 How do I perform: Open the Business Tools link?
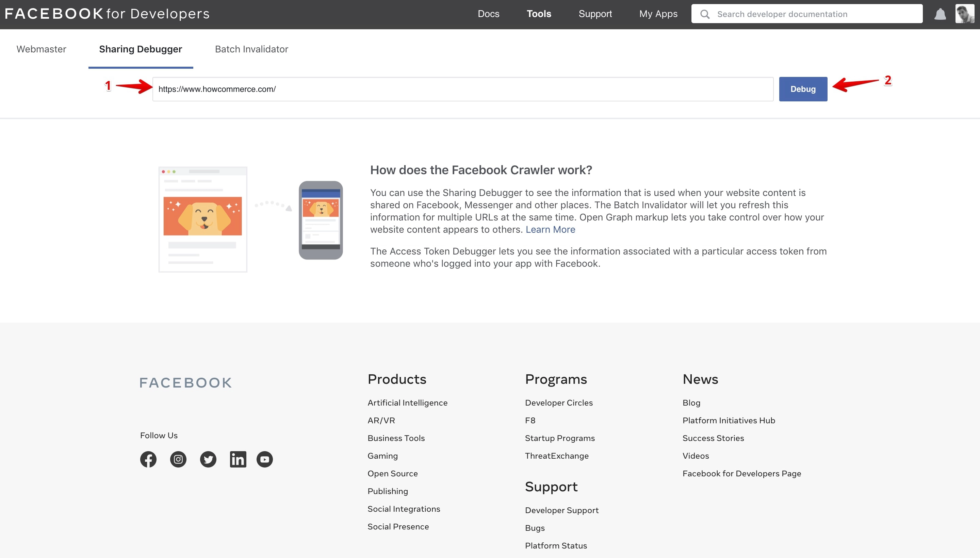396,438
